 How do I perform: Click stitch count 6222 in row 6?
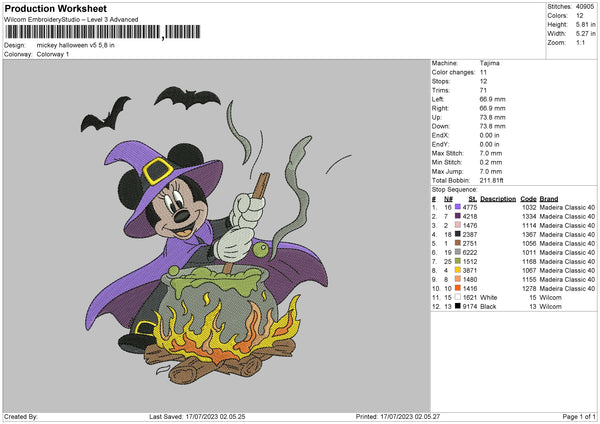(x=470, y=253)
